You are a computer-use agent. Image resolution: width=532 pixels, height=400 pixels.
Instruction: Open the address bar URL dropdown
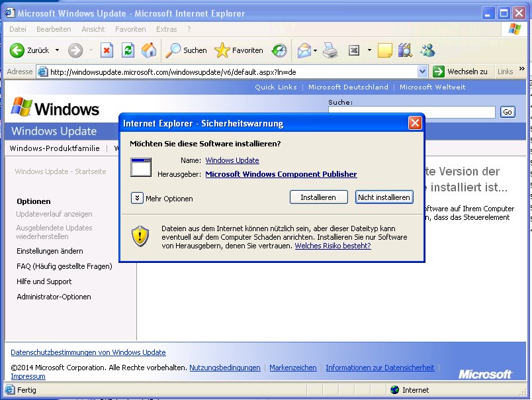[422, 72]
